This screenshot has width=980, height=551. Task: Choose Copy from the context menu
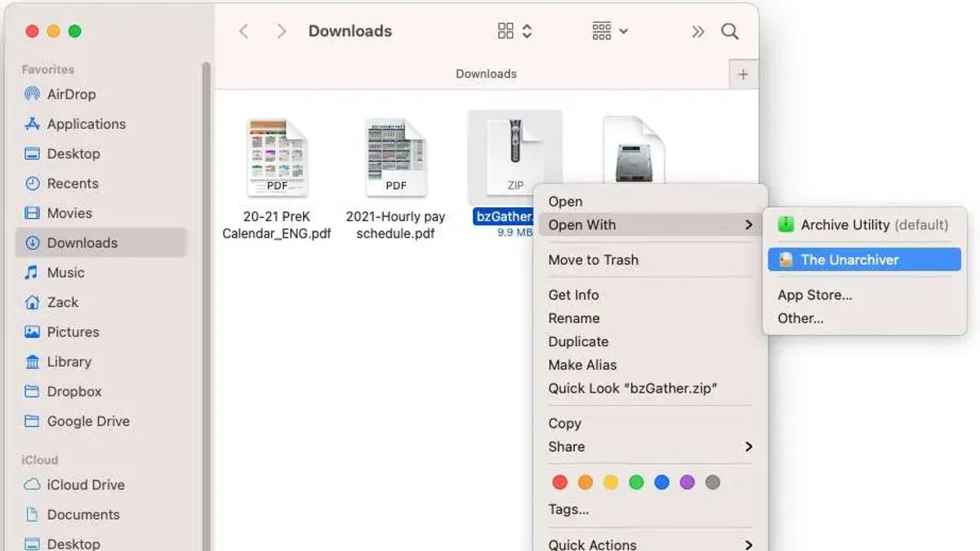pos(650,423)
